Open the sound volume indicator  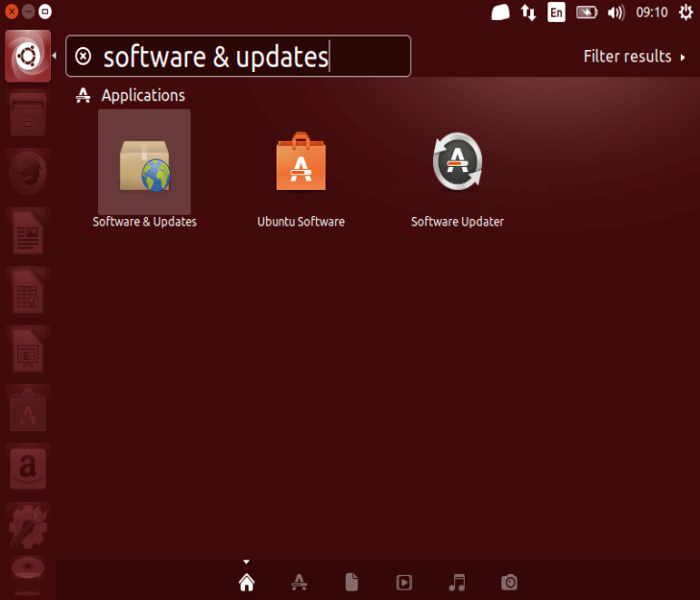click(x=616, y=12)
